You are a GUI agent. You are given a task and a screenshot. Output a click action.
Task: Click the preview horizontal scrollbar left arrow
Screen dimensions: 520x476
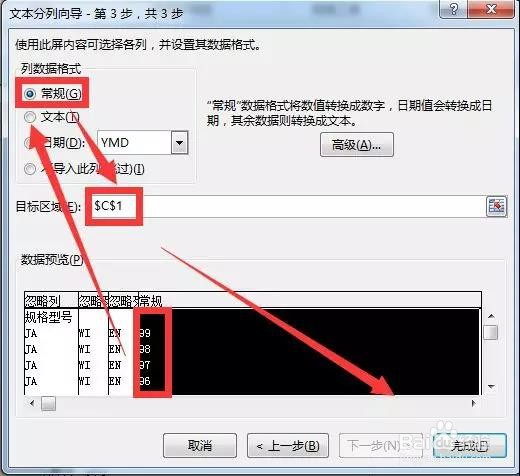click(x=32, y=404)
